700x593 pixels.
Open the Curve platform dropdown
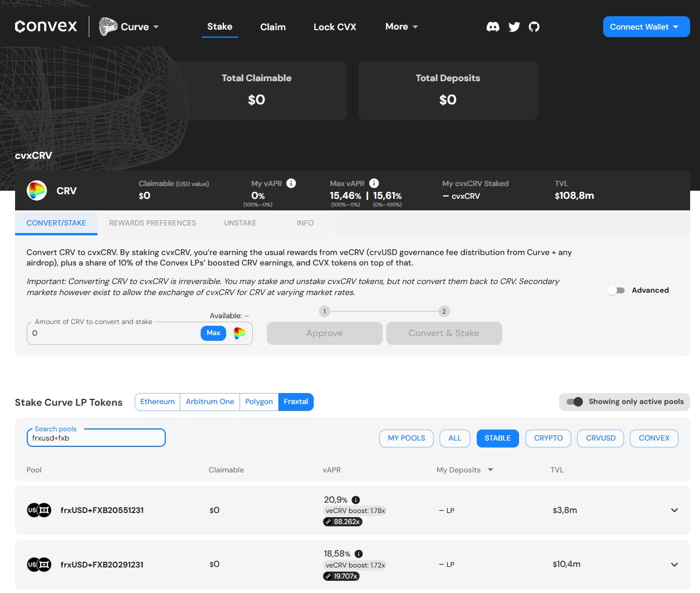click(x=129, y=27)
